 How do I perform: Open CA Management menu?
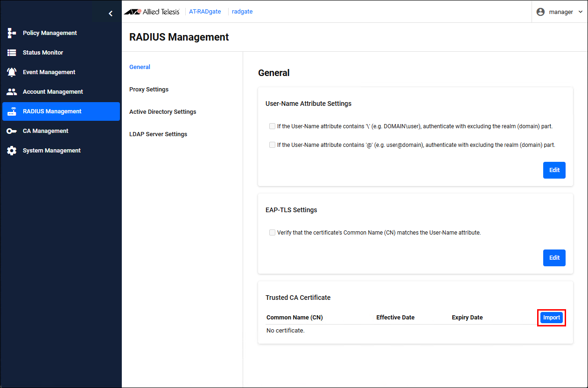tap(61, 131)
